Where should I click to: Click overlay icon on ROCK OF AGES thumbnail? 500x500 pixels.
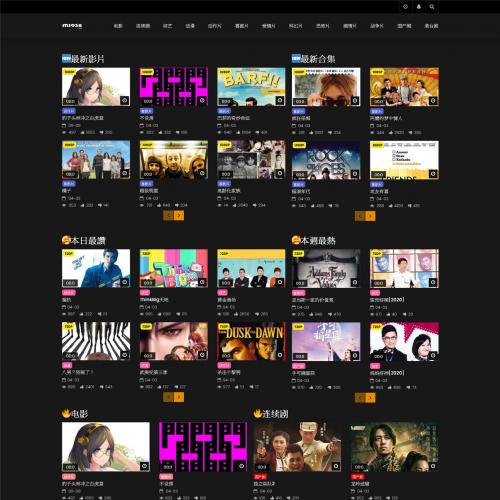(x=355, y=174)
